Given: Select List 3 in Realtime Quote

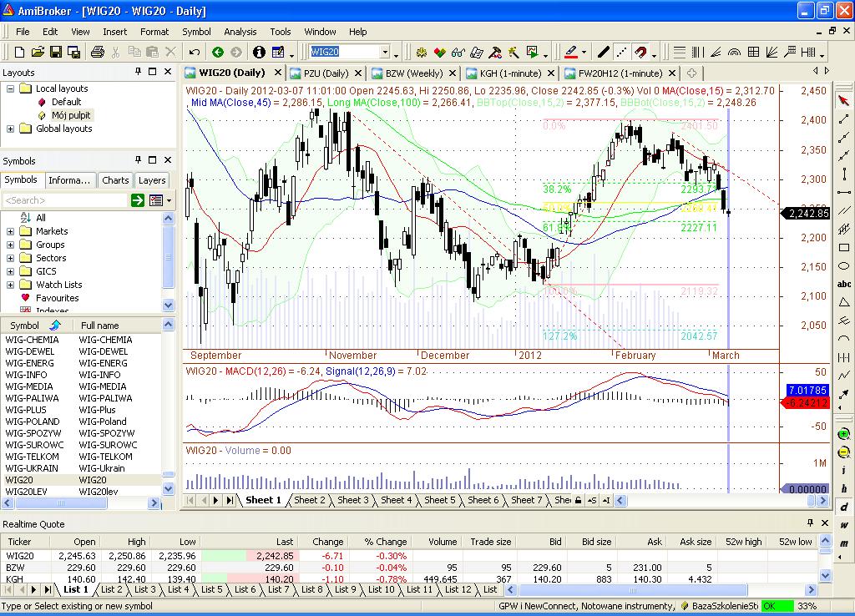Looking at the screenshot, I should [145, 589].
